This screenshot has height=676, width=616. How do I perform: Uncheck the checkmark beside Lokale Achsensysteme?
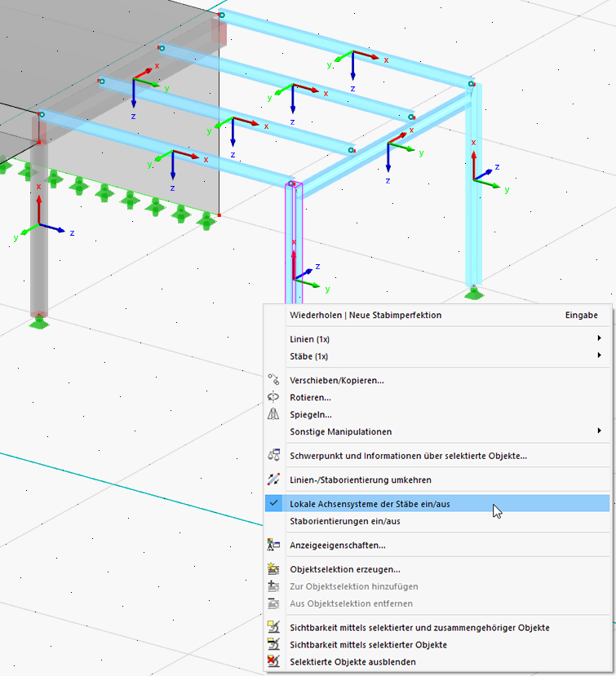(274, 504)
